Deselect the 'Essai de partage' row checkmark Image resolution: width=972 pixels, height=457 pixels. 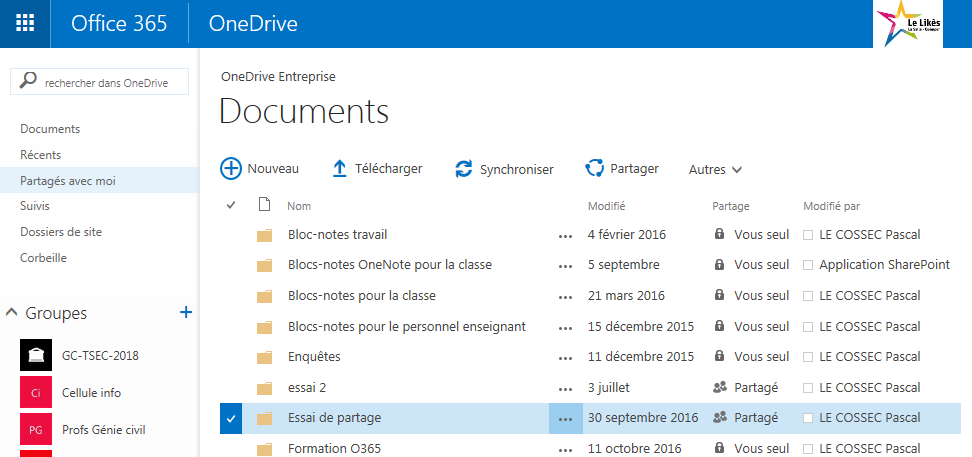click(231, 419)
